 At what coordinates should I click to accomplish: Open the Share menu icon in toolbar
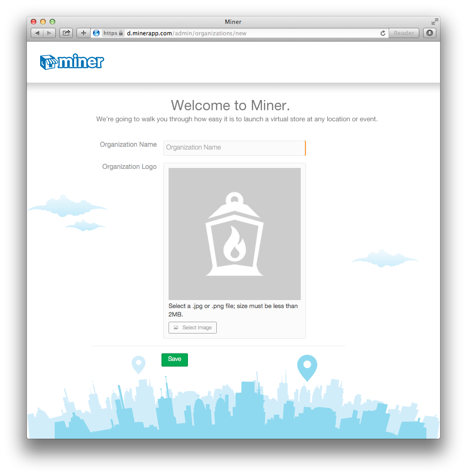(x=66, y=33)
